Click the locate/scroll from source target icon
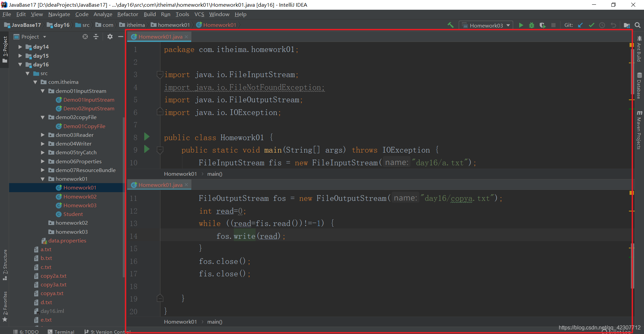 point(85,37)
